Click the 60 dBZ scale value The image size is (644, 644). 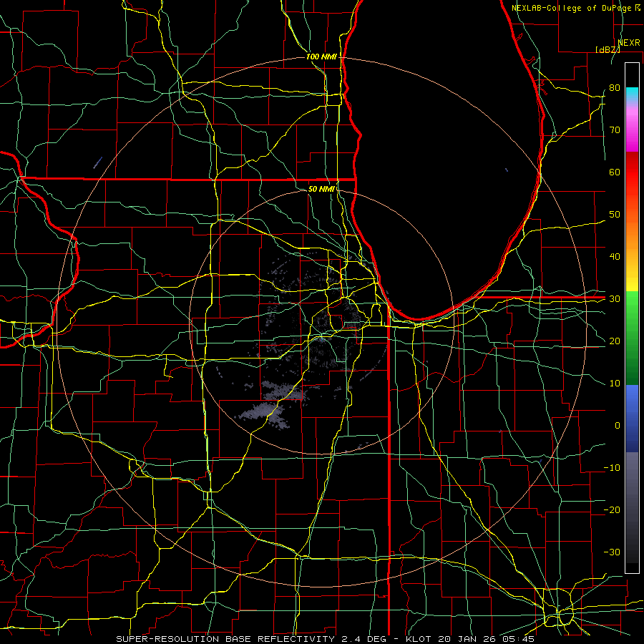click(x=615, y=172)
